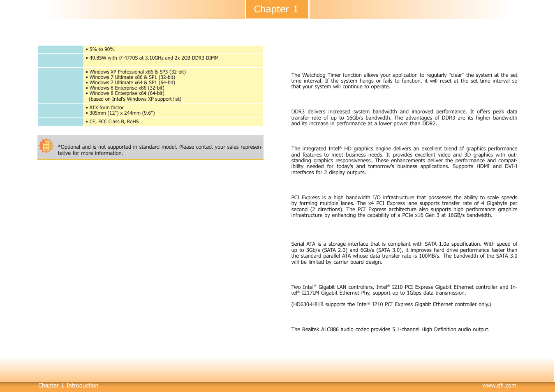Click the integrated Intel HD graphics paragraph
Viewport: 555px width, 392px height.
(x=404, y=161)
